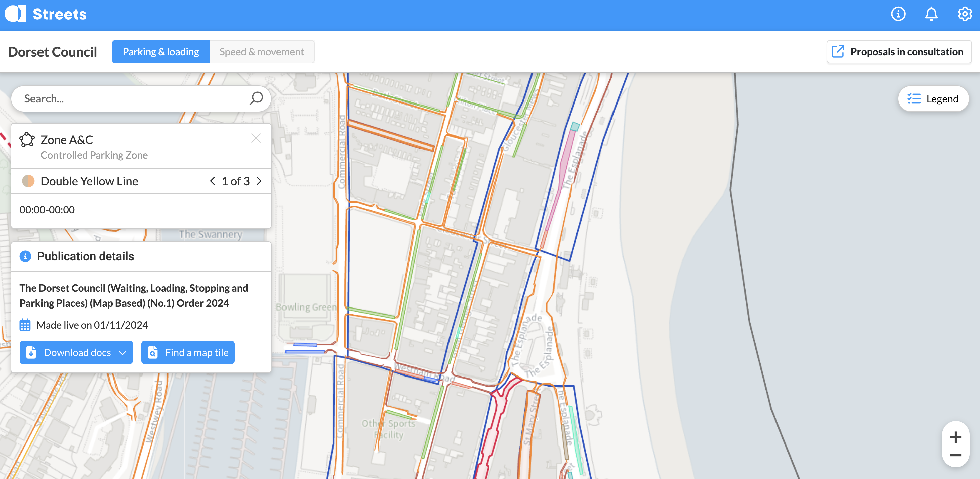Image resolution: width=980 pixels, height=479 pixels.
Task: Click the Zone A&C polygon icon
Action: 27,140
